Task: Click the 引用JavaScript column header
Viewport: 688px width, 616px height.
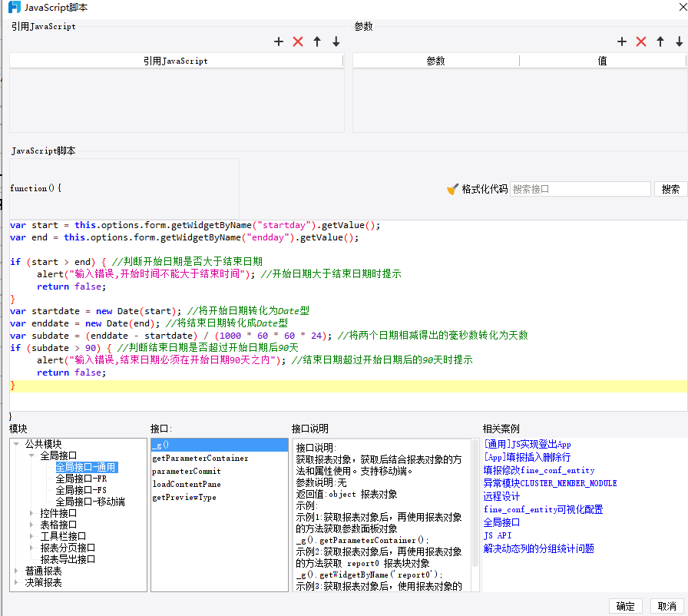Action: click(176, 61)
